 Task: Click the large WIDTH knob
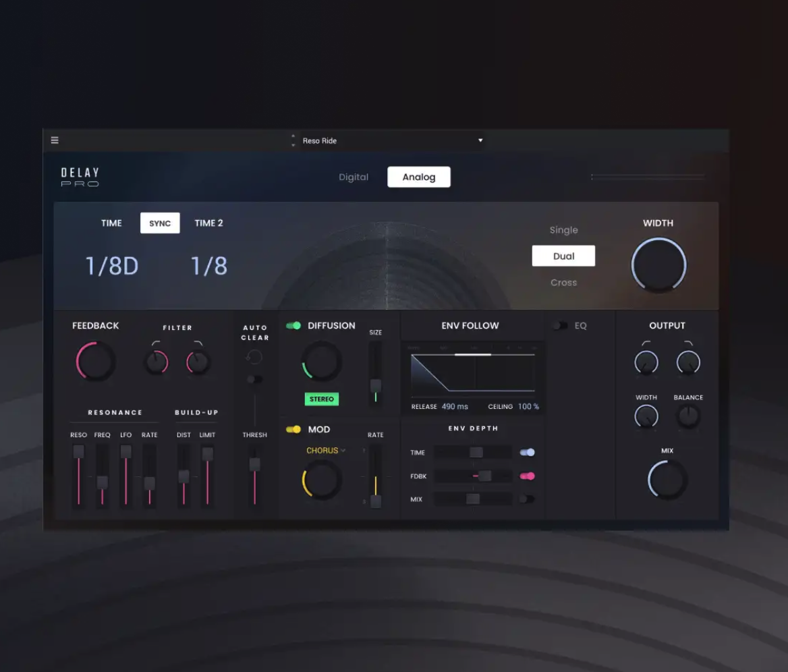pos(658,265)
